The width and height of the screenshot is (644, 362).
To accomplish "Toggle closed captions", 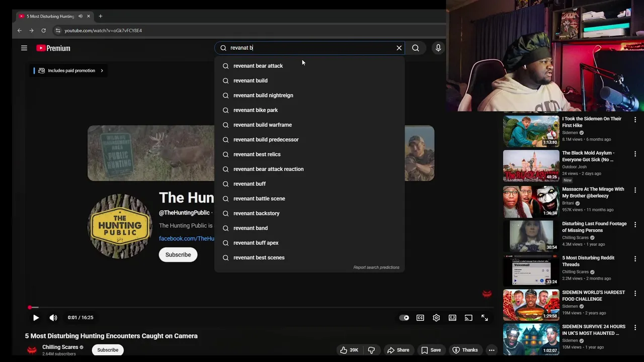I will point(420,318).
